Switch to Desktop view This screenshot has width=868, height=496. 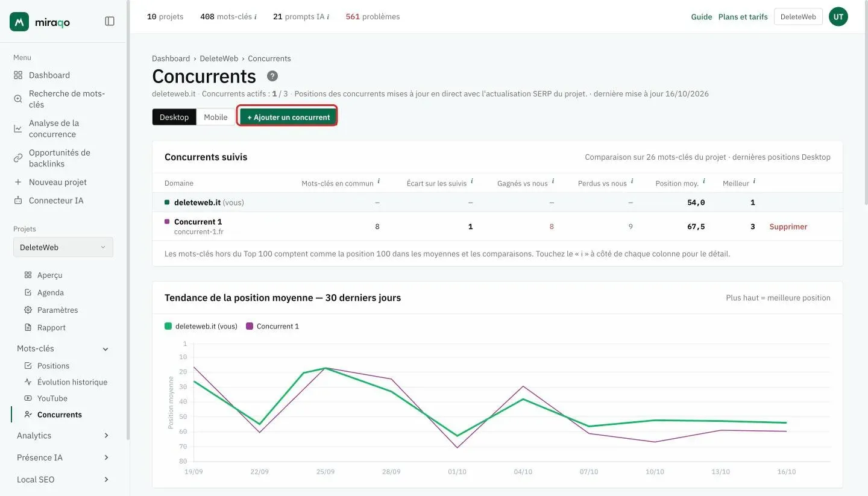click(x=174, y=117)
